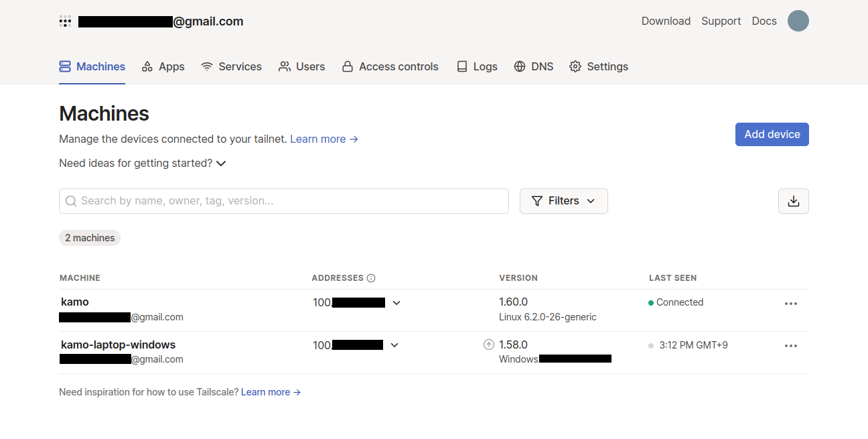Open the Users tab
Viewport: 868px width, 439px height.
coord(302,66)
